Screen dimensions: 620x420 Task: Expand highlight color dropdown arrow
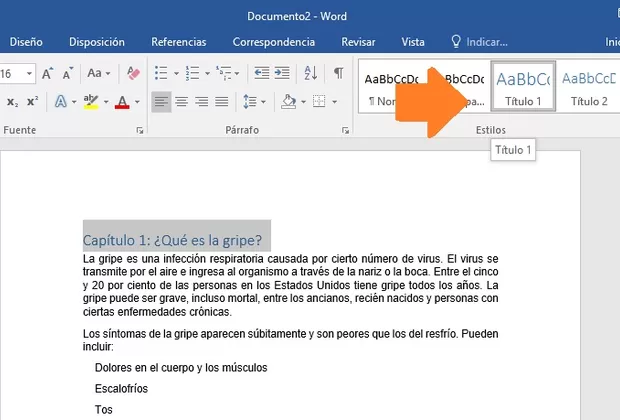pyautogui.click(x=106, y=102)
